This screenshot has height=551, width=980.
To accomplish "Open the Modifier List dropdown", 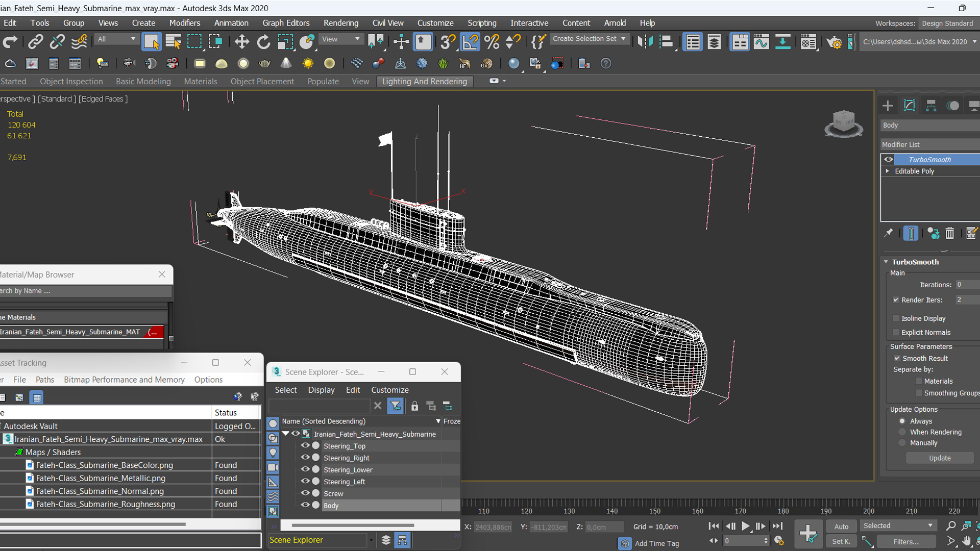I will (929, 144).
